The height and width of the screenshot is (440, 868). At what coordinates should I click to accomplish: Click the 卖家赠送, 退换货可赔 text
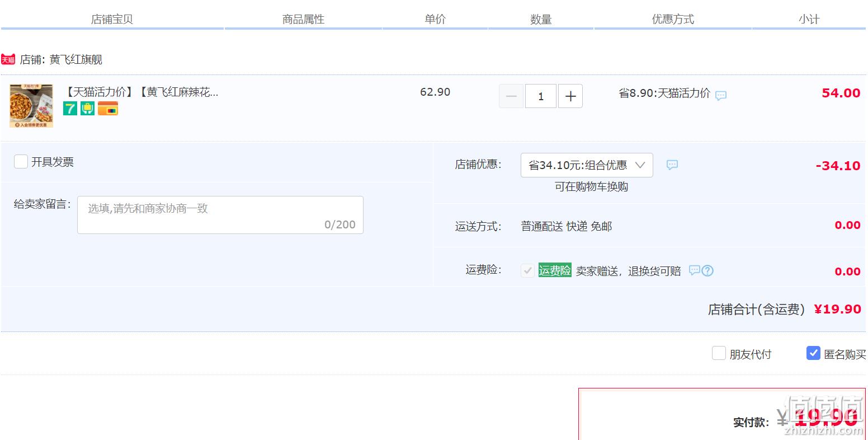(x=629, y=271)
